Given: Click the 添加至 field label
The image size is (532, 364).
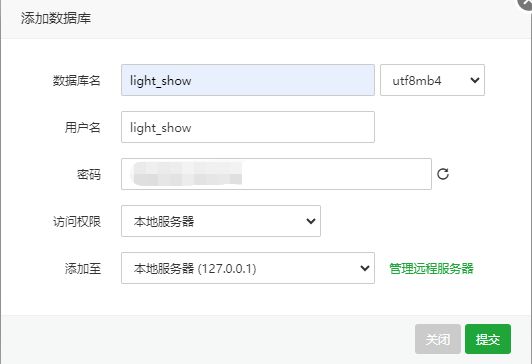Looking at the screenshot, I should click(83, 268).
